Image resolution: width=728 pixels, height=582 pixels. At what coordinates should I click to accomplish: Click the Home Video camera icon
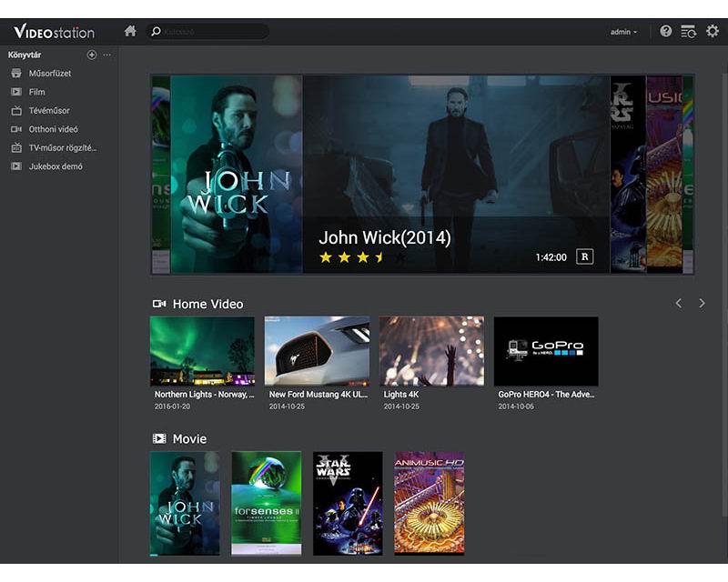click(159, 304)
